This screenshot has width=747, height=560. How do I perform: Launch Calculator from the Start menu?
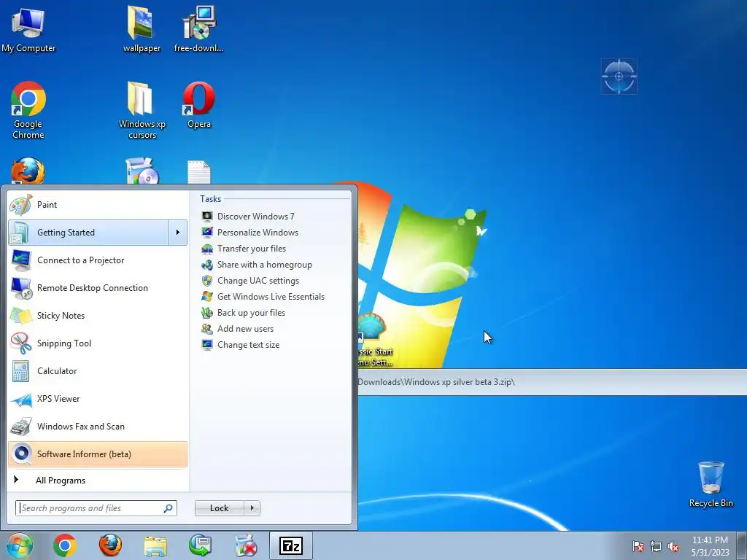click(98, 371)
